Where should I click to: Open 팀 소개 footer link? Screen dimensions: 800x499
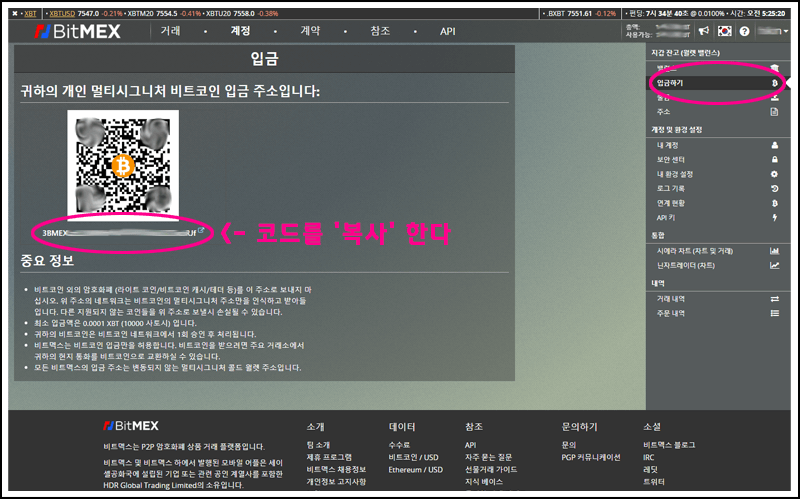click(x=318, y=445)
